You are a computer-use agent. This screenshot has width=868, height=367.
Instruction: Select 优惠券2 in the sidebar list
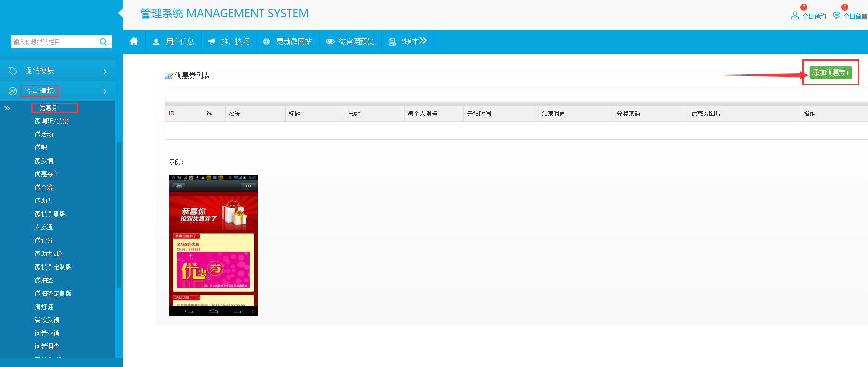click(x=46, y=174)
